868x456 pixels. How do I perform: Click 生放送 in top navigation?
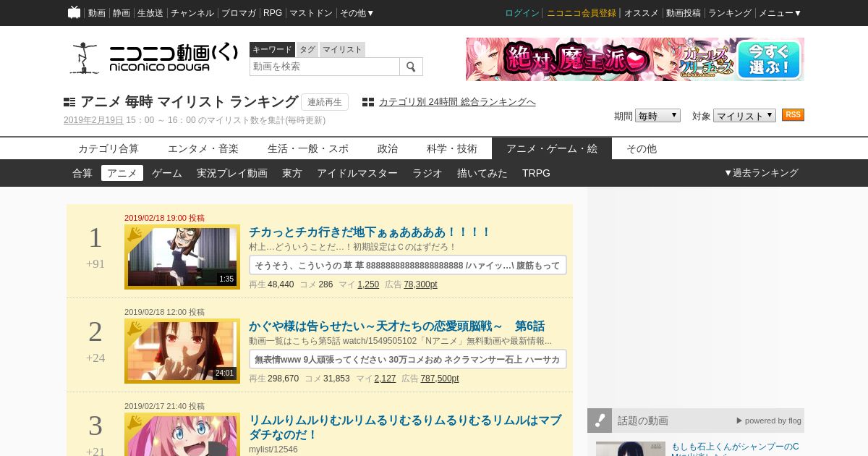tap(150, 13)
